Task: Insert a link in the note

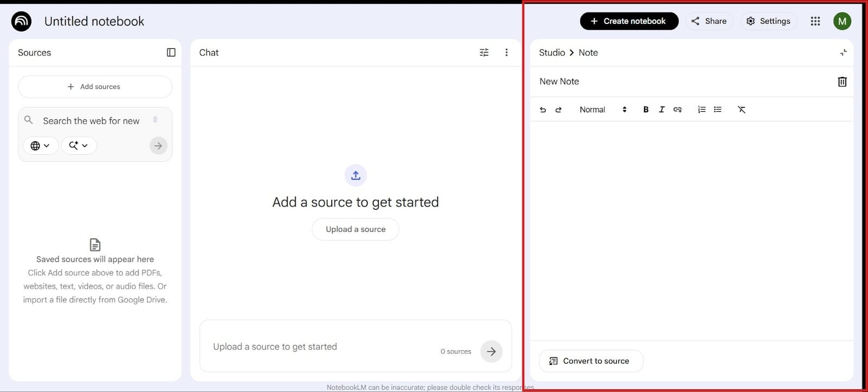Action: pos(678,110)
